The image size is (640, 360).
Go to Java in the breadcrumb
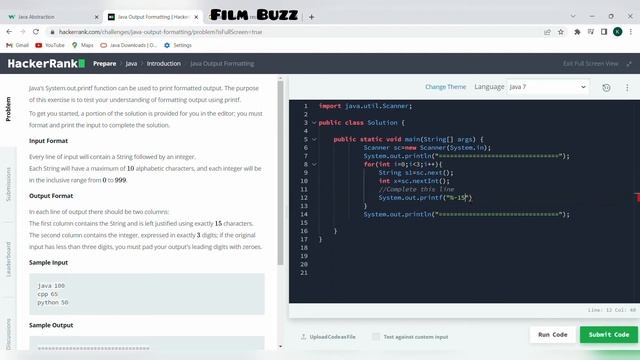[x=131, y=64]
